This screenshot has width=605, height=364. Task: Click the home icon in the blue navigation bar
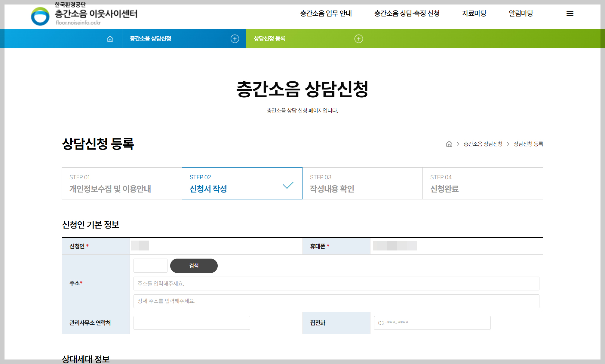pyautogui.click(x=110, y=38)
